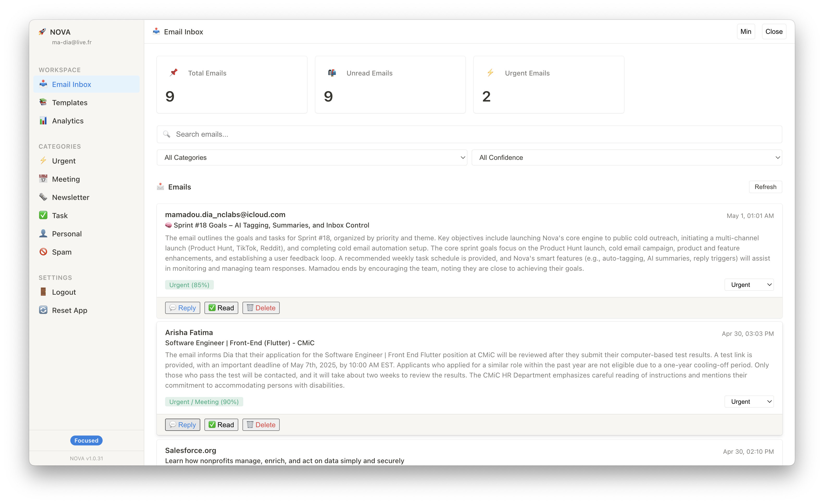The image size is (824, 504).
Task: Mark Sprint #18 email as Read
Action: [221, 308]
